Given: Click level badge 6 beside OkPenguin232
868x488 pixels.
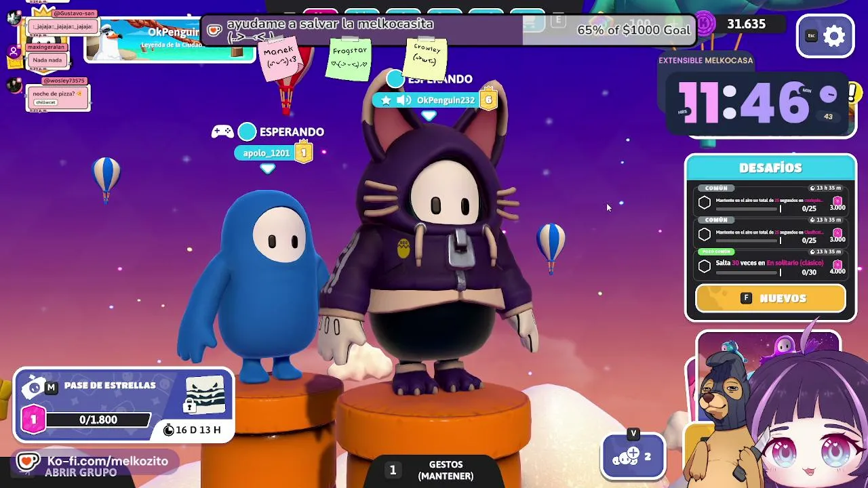Looking at the screenshot, I should [x=488, y=100].
